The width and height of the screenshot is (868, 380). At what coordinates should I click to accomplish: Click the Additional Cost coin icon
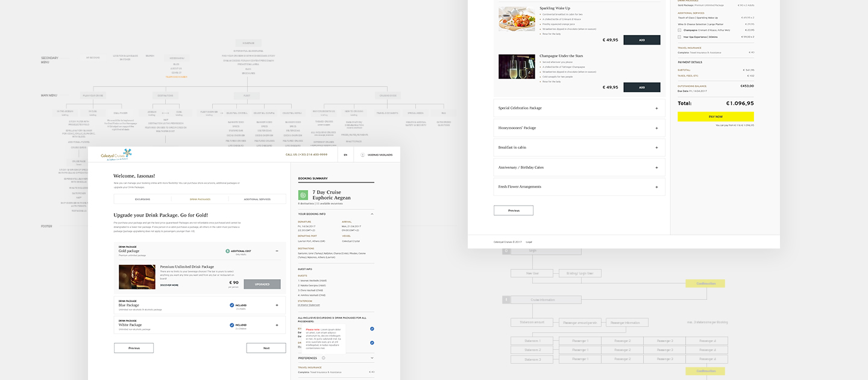[227, 251]
